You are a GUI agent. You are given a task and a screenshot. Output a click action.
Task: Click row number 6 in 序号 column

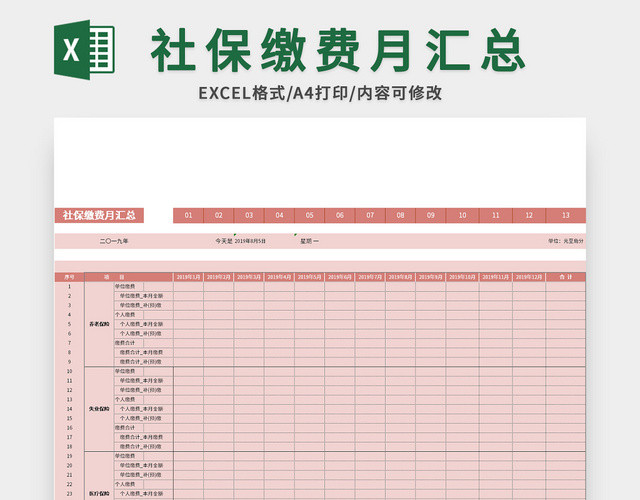[x=69, y=333]
